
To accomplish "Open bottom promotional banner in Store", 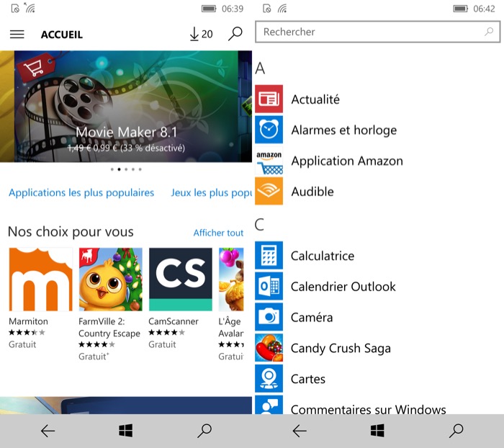I will [126, 406].
